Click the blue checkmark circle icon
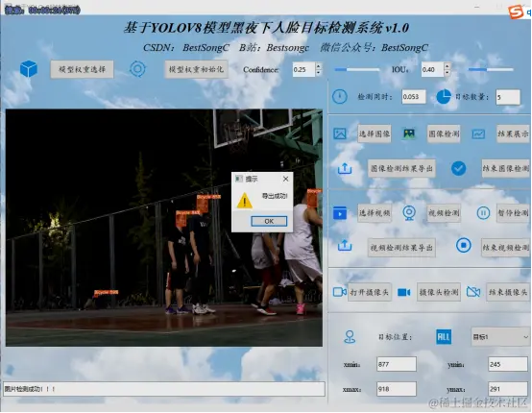 [458, 168]
